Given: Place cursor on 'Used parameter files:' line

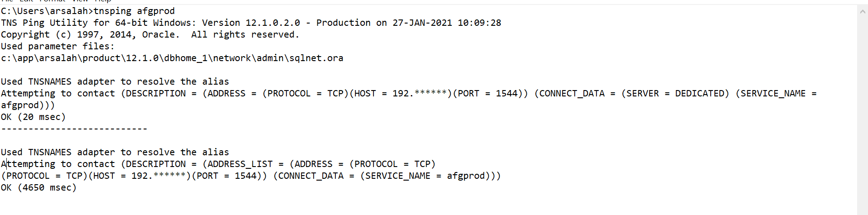Looking at the screenshot, I should click(58, 46).
